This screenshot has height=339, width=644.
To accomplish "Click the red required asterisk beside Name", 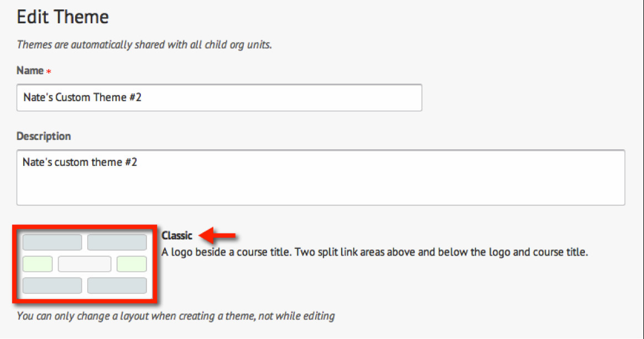I will coord(49,72).
